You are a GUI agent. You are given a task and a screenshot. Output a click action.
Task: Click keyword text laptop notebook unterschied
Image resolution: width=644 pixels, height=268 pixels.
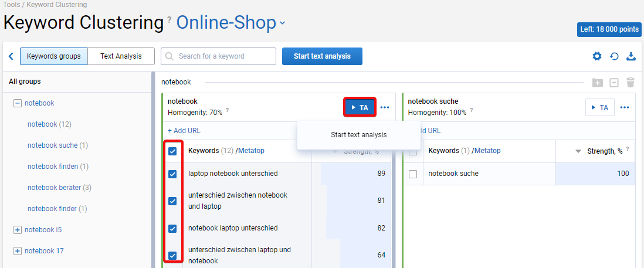click(233, 174)
